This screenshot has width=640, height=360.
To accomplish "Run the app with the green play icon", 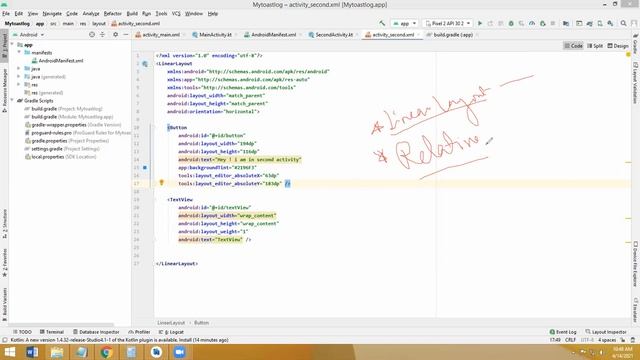I will pyautogui.click(x=480, y=24).
